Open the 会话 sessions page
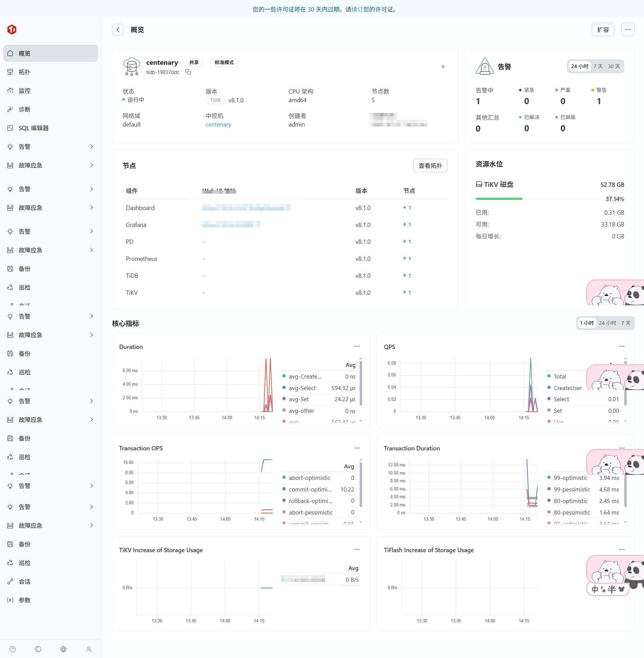Viewport: 644px width, 658px height. tap(51, 581)
